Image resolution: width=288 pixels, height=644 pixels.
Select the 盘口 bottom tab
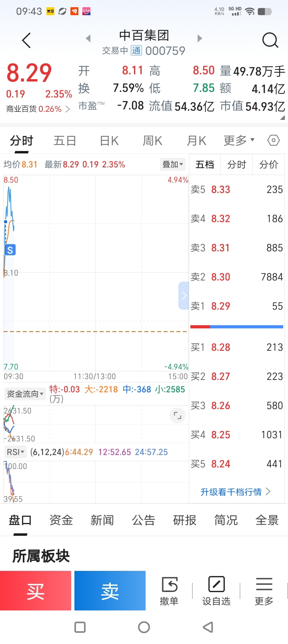point(20,520)
